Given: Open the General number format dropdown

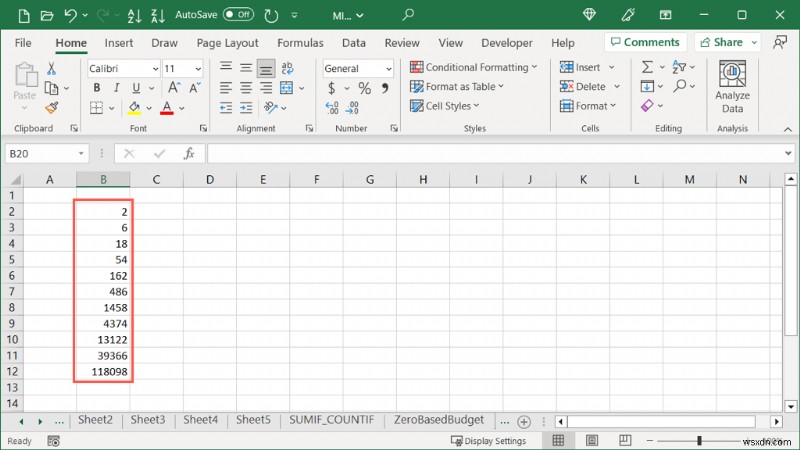Looking at the screenshot, I should (389, 68).
